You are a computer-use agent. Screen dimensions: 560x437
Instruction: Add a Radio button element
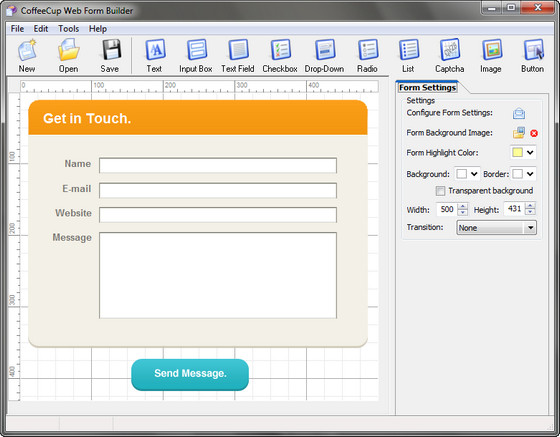pos(367,56)
